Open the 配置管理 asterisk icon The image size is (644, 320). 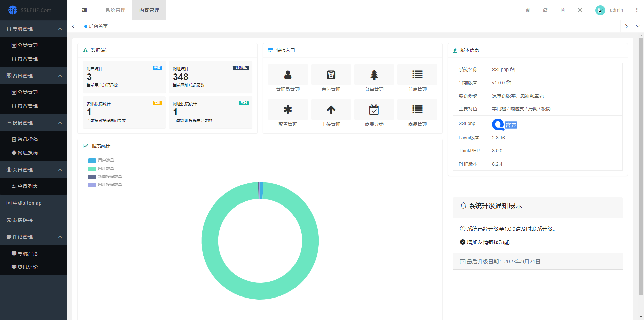(288, 109)
